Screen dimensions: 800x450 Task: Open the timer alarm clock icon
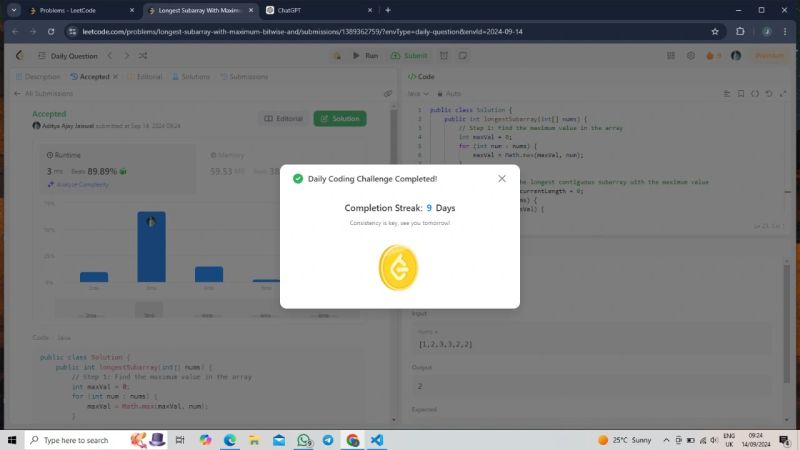coord(444,56)
